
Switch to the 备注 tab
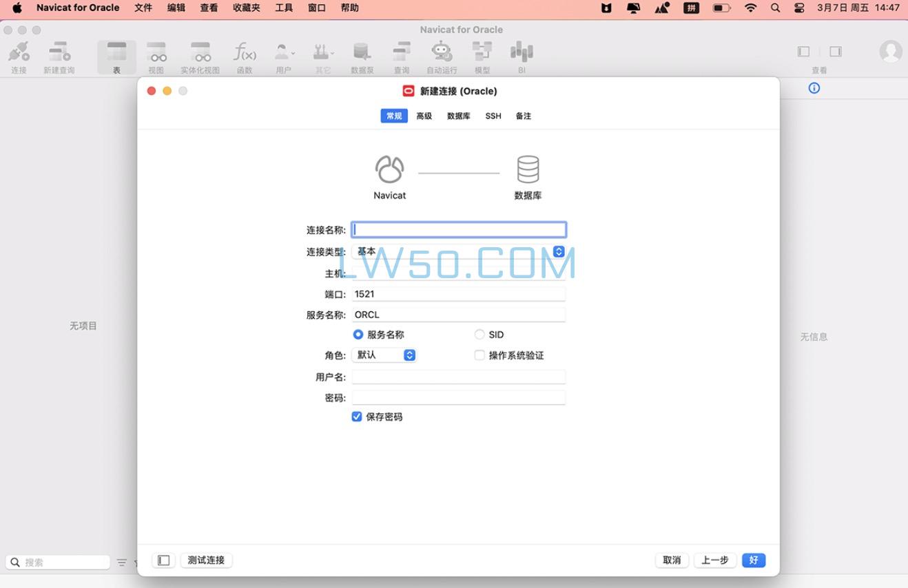524,116
